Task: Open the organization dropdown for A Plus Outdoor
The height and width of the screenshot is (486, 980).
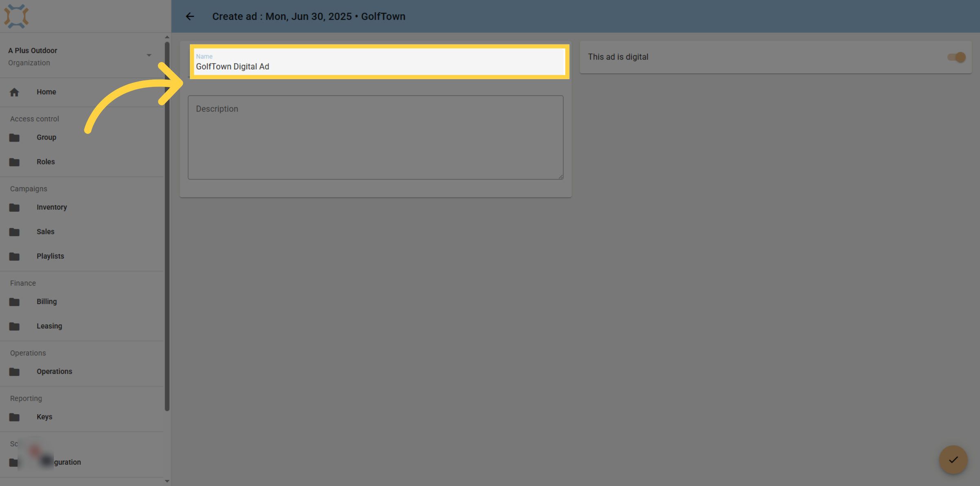Action: click(149, 55)
